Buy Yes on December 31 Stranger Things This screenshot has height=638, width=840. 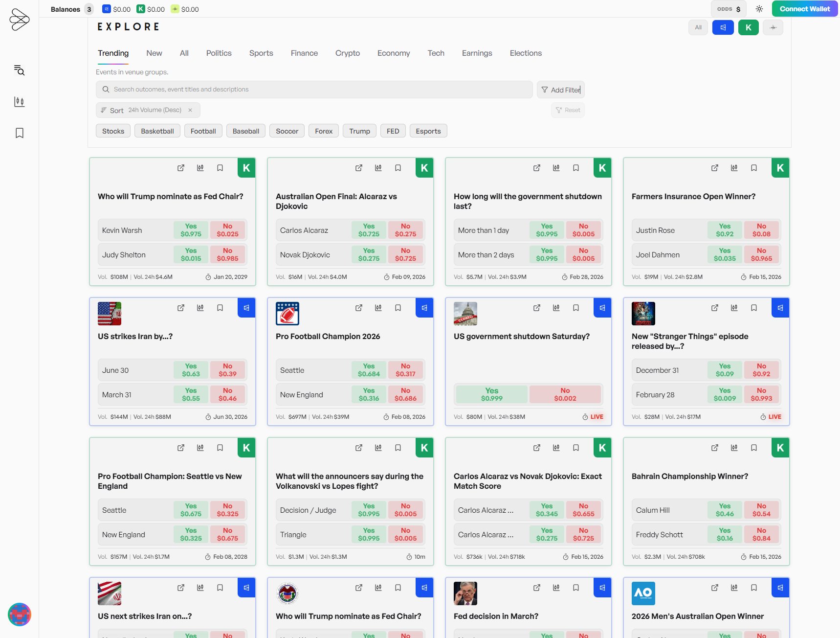pyautogui.click(x=725, y=370)
